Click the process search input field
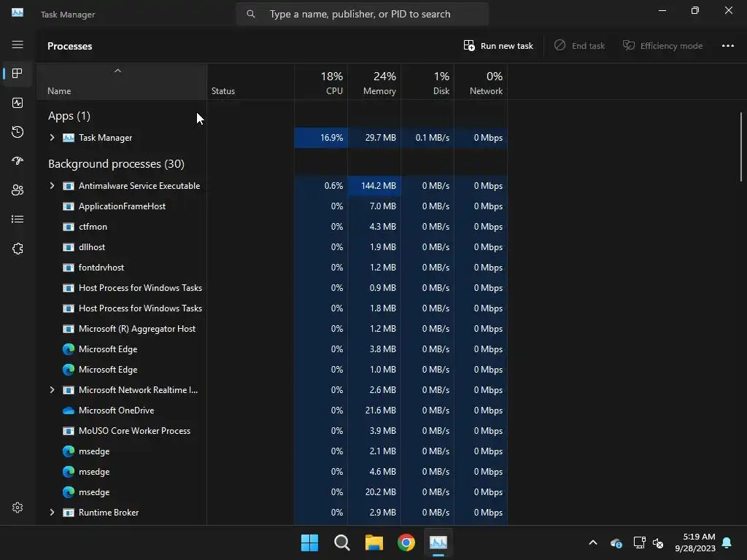 362,14
